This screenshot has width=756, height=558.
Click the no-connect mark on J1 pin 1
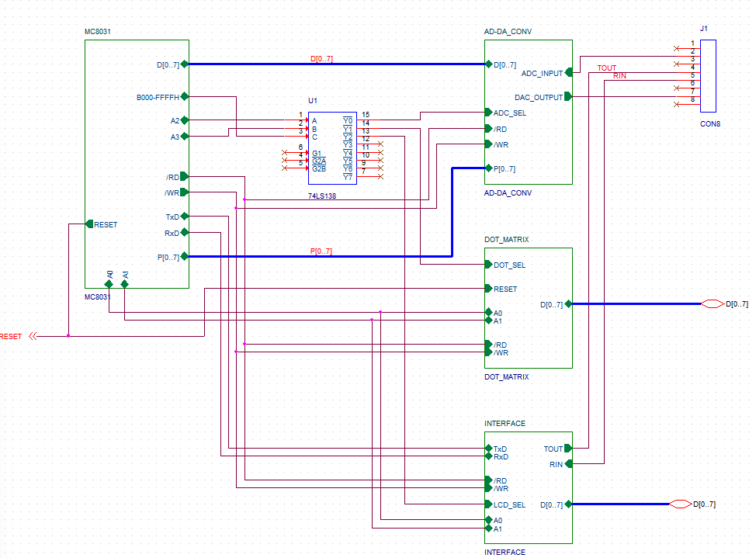coord(677,48)
